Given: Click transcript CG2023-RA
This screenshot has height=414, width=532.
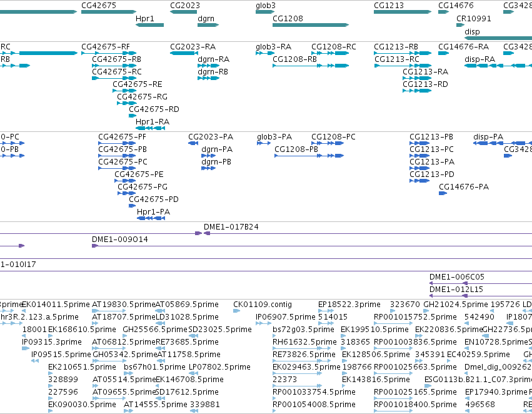Looking at the screenshot, I should [x=193, y=47].
